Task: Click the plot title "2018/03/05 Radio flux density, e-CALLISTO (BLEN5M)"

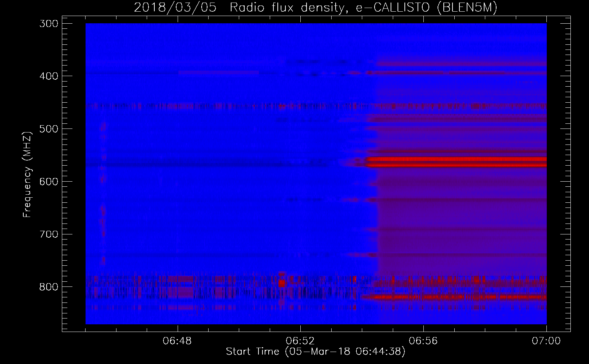Action: tap(316, 8)
